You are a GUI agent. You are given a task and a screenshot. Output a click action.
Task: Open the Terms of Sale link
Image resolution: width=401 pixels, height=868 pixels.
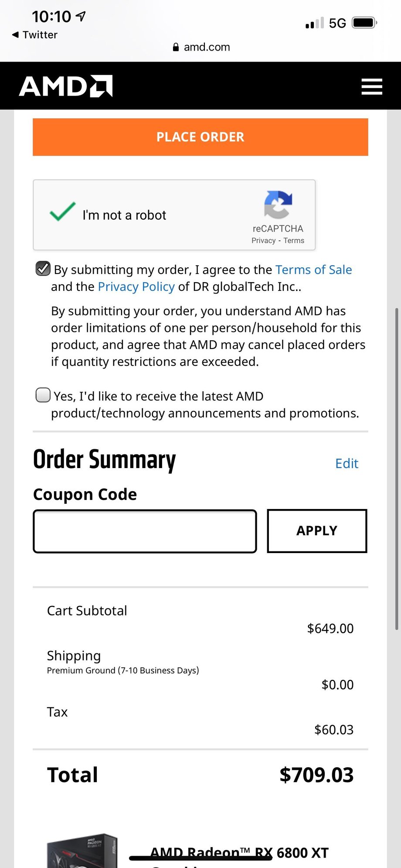(x=313, y=270)
